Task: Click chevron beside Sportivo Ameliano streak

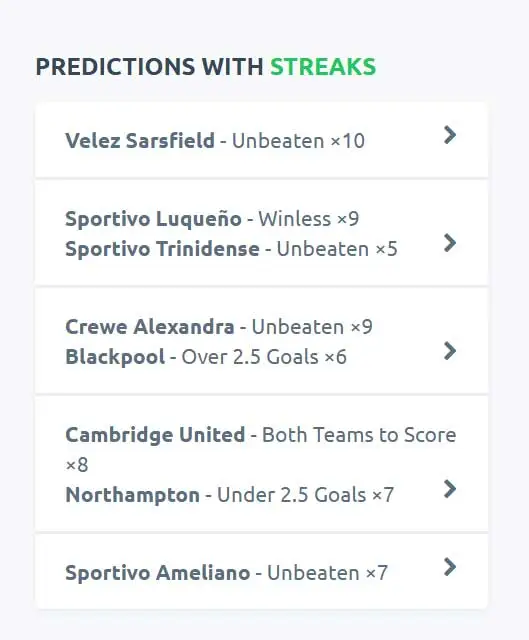Action: coord(449,567)
